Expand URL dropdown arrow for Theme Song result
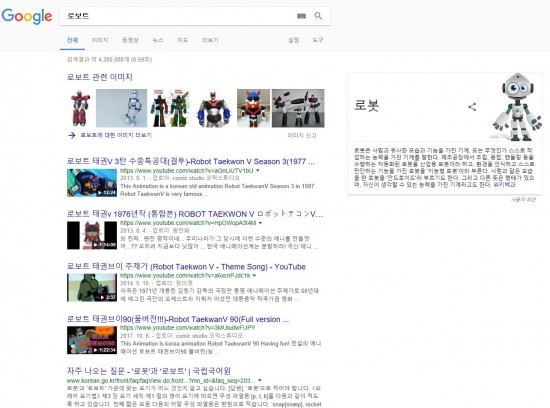 (x=254, y=275)
